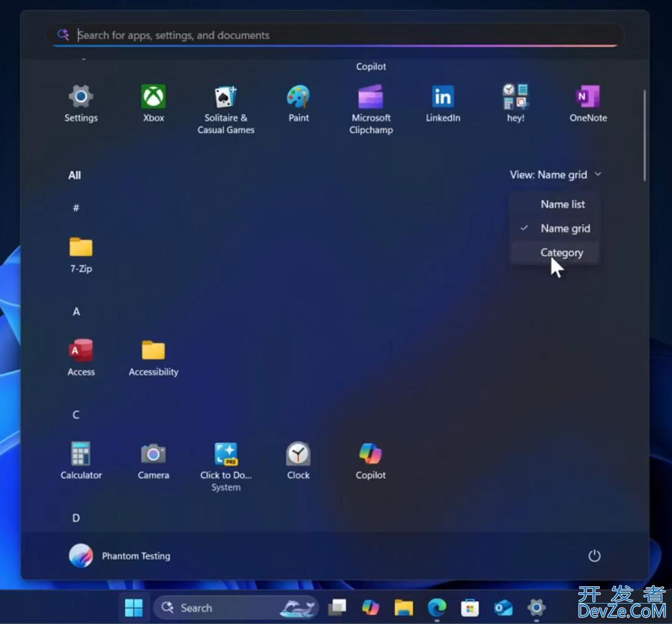Select the Name list view option
The width and height of the screenshot is (672, 624).
click(x=554, y=204)
